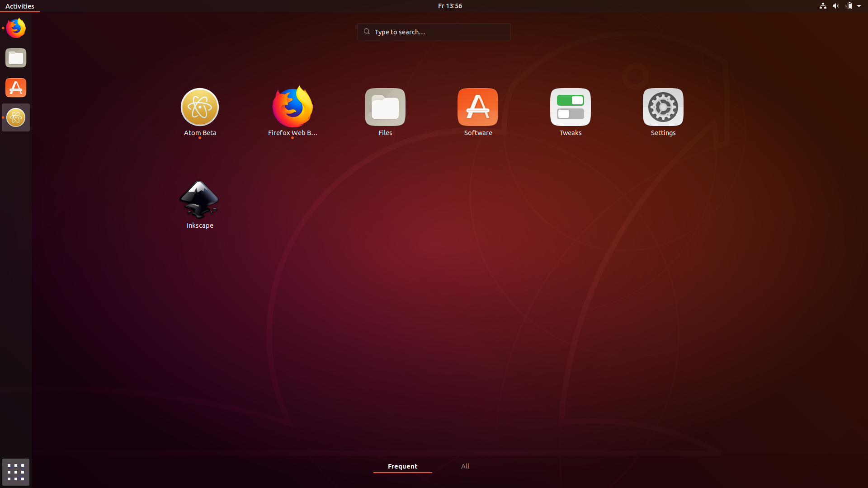Viewport: 868px width, 488px height.
Task: Open the Settings application
Action: [663, 108]
